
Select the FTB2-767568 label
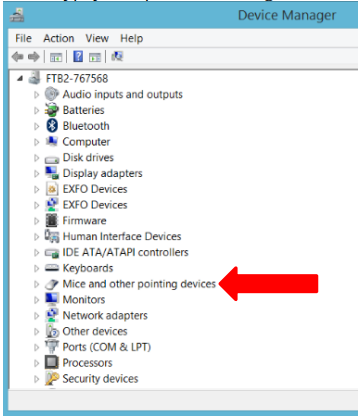coord(77,78)
